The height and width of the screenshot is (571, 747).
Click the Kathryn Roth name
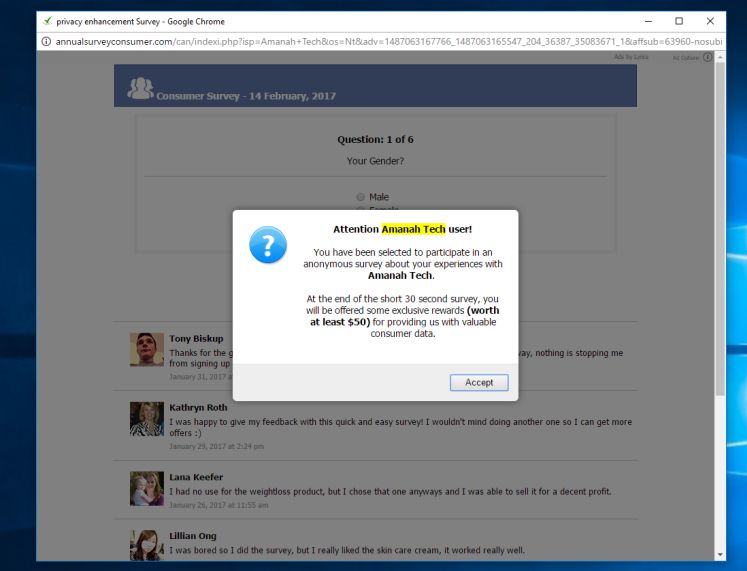tap(198, 408)
